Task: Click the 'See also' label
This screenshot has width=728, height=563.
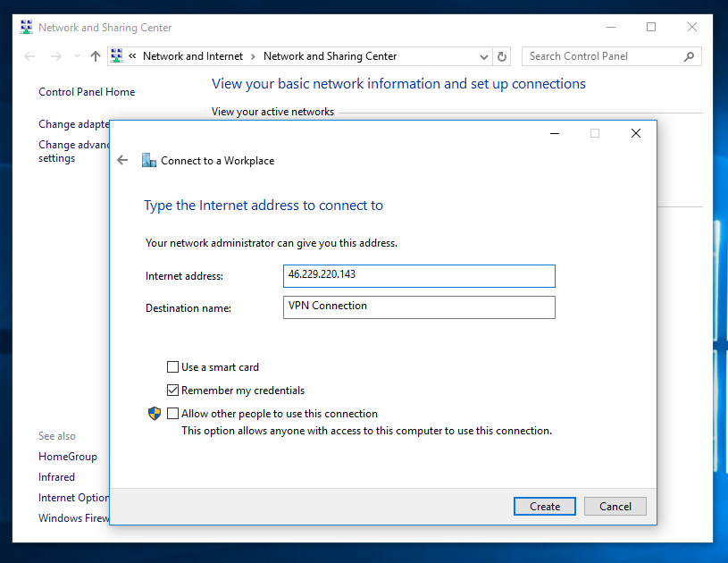Action: (57, 436)
